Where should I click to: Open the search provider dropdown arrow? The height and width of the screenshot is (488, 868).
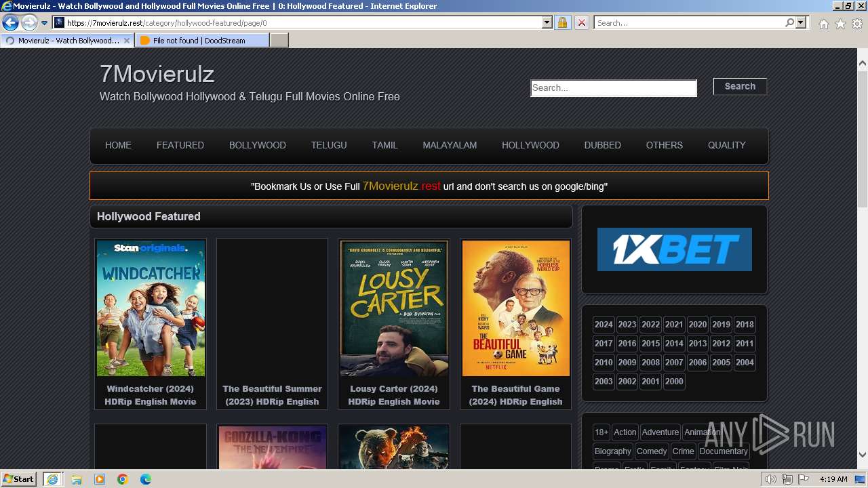point(801,22)
